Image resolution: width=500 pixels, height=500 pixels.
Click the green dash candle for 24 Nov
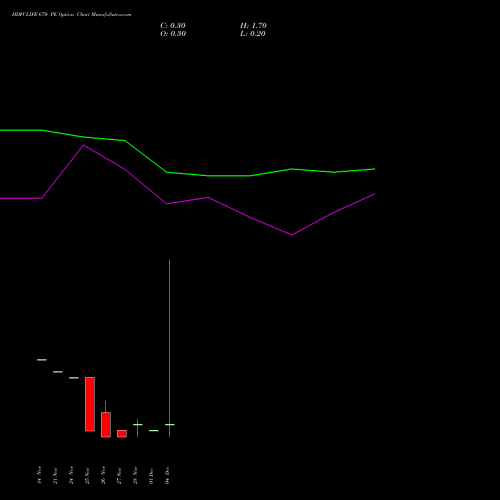tap(74, 378)
